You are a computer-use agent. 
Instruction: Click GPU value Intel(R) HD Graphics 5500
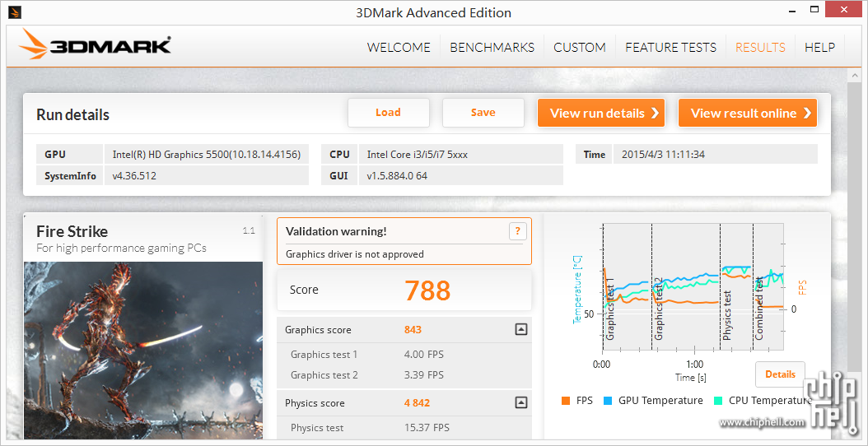(x=207, y=155)
